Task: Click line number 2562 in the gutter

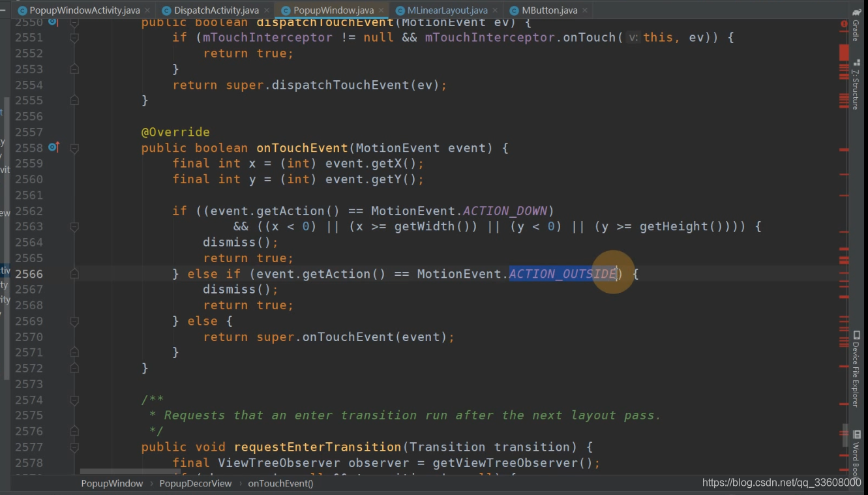Action: pyautogui.click(x=29, y=211)
